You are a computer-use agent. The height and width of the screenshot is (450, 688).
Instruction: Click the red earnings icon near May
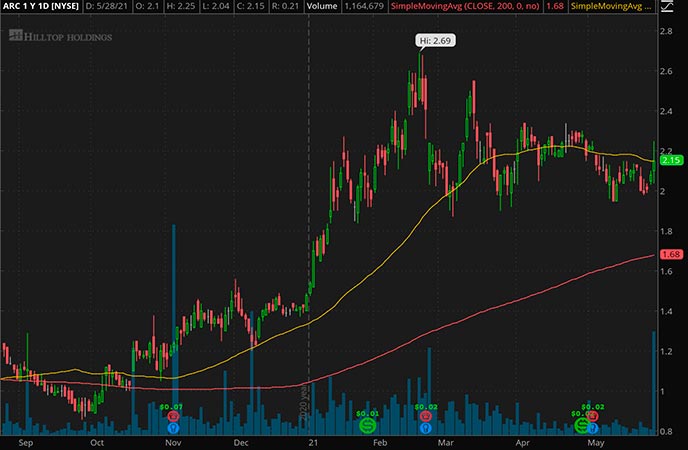pos(593,416)
